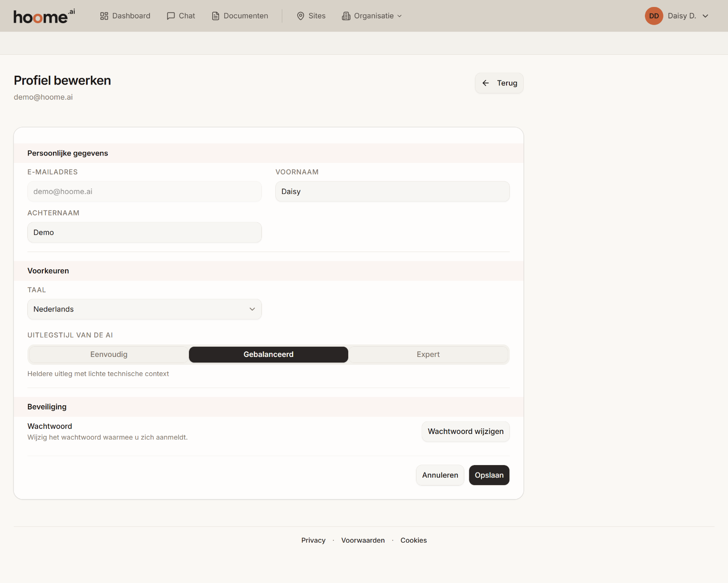Save the profile with Opslaan

click(x=489, y=475)
